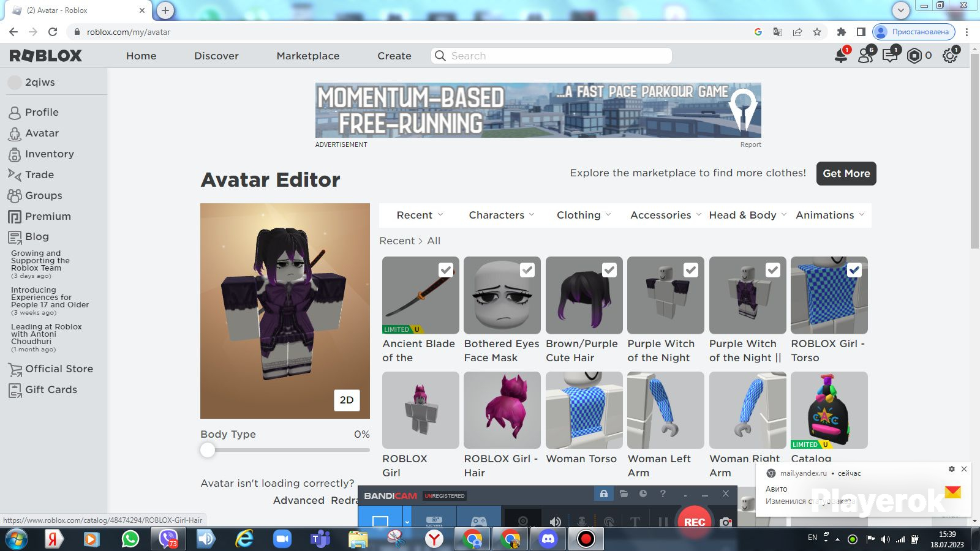The image size is (980, 551).
Task: Click the Get More button
Action: point(846,173)
